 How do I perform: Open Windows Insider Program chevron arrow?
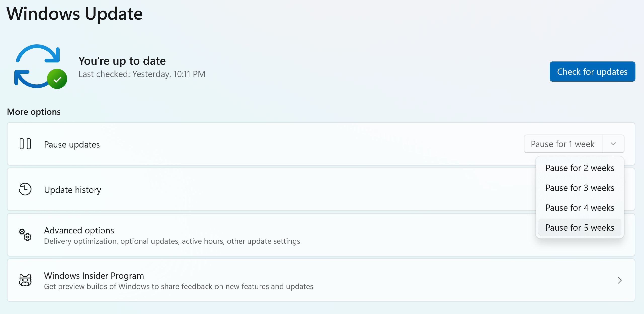tap(620, 280)
